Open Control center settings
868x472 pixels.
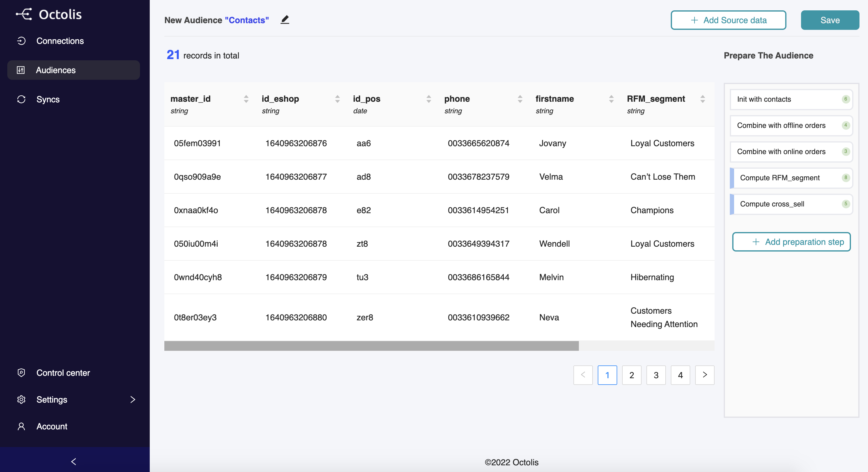[63, 373]
